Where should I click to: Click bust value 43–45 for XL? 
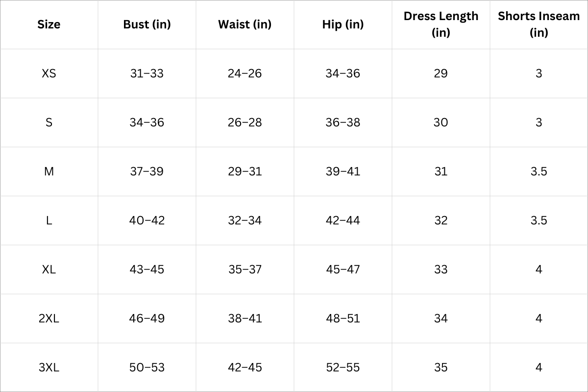(147, 269)
